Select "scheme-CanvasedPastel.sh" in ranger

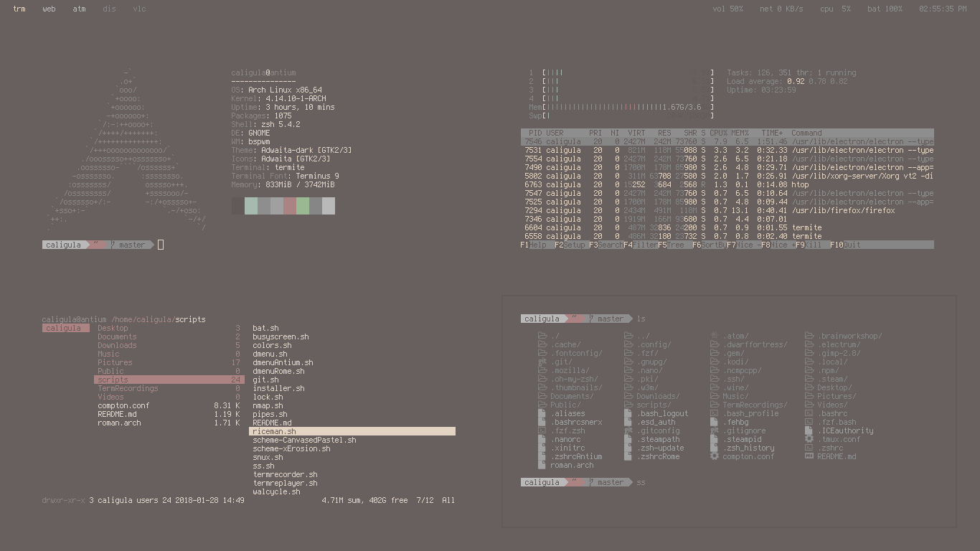click(304, 440)
